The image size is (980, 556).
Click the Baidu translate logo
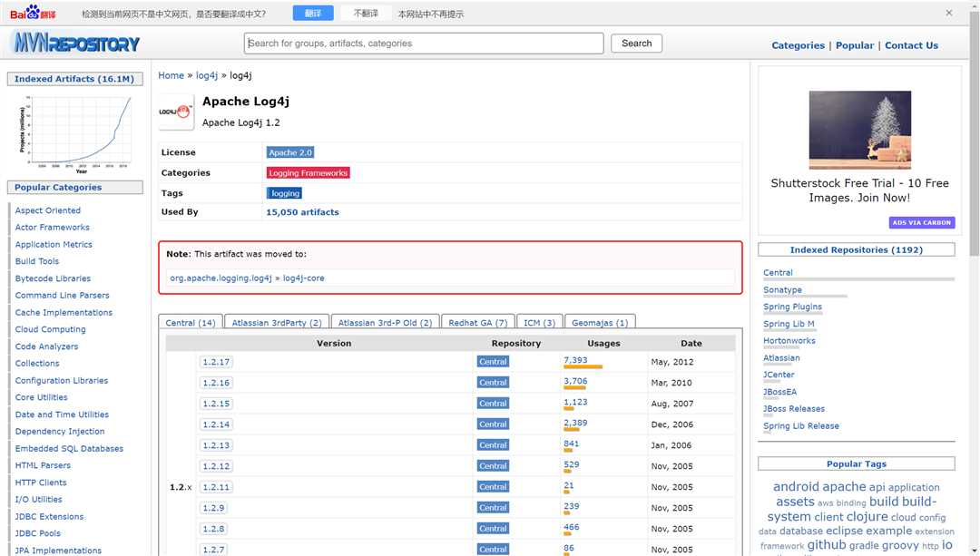33,13
